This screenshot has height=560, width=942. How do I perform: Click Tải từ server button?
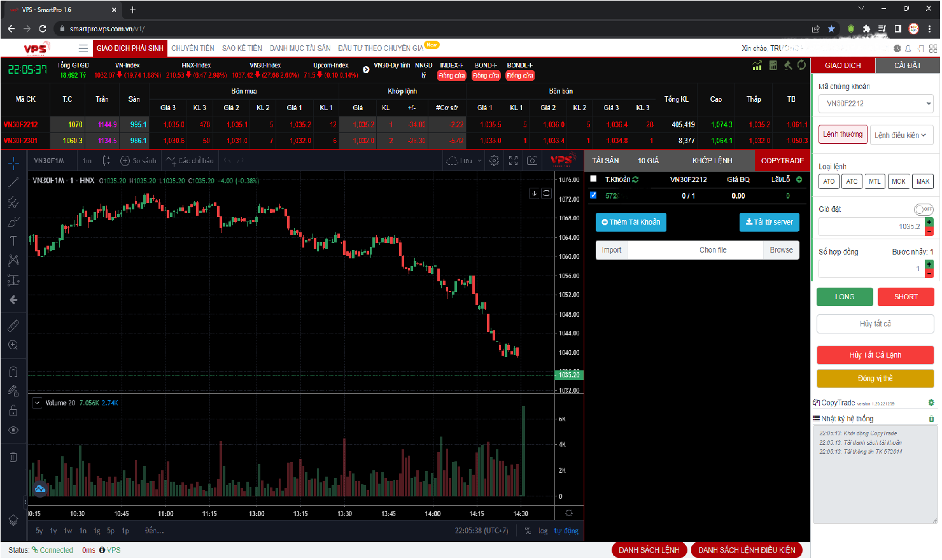769,222
